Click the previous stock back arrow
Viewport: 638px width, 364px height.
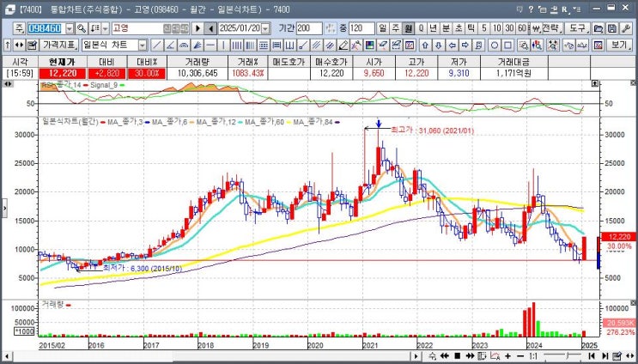(x=210, y=28)
